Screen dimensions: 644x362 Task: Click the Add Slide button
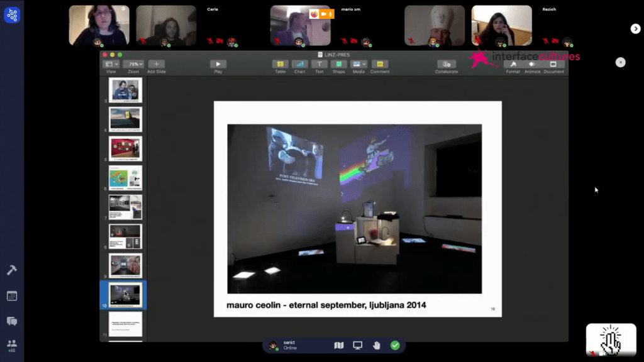coord(156,64)
